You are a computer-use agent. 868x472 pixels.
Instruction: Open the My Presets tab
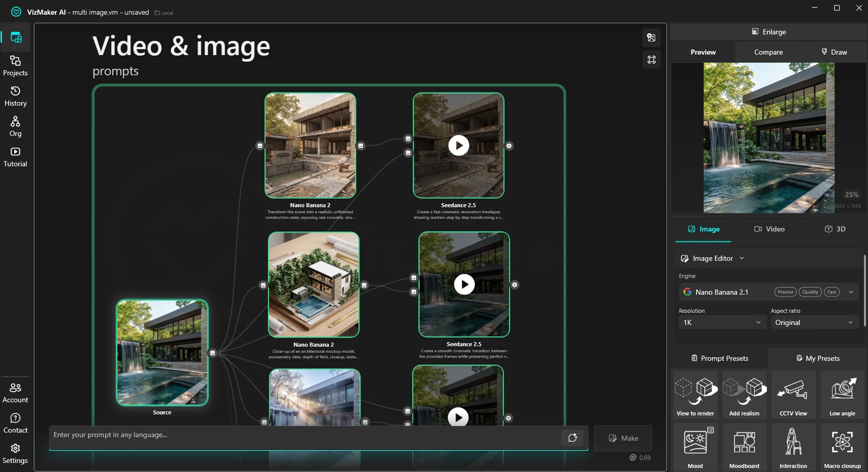pos(817,358)
